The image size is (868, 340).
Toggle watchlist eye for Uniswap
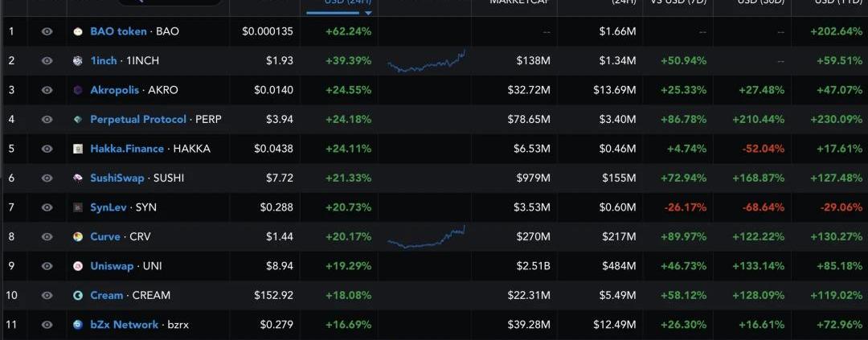pyautogui.click(x=47, y=266)
